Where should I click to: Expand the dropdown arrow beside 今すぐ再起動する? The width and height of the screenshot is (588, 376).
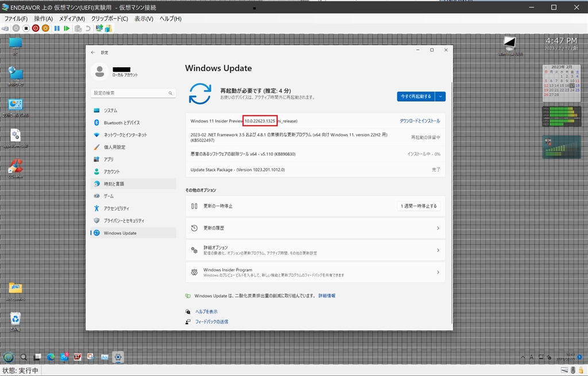pos(440,96)
